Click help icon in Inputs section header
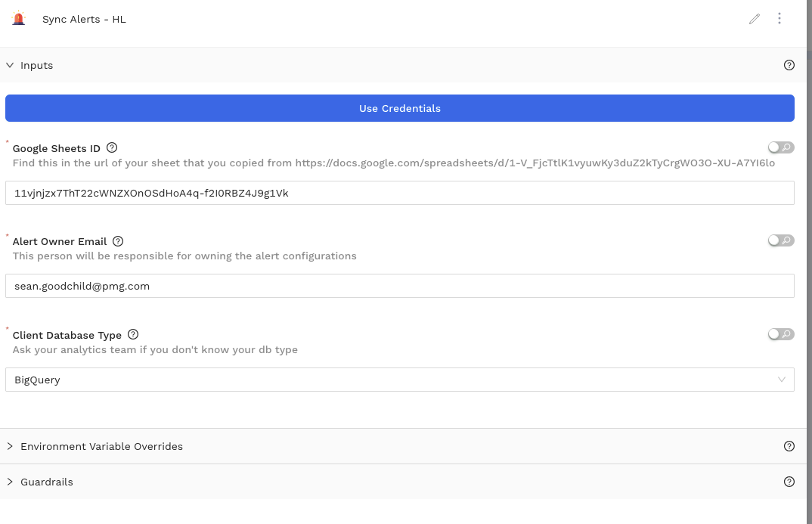Screen dimensions: 812x524 pyautogui.click(x=789, y=65)
